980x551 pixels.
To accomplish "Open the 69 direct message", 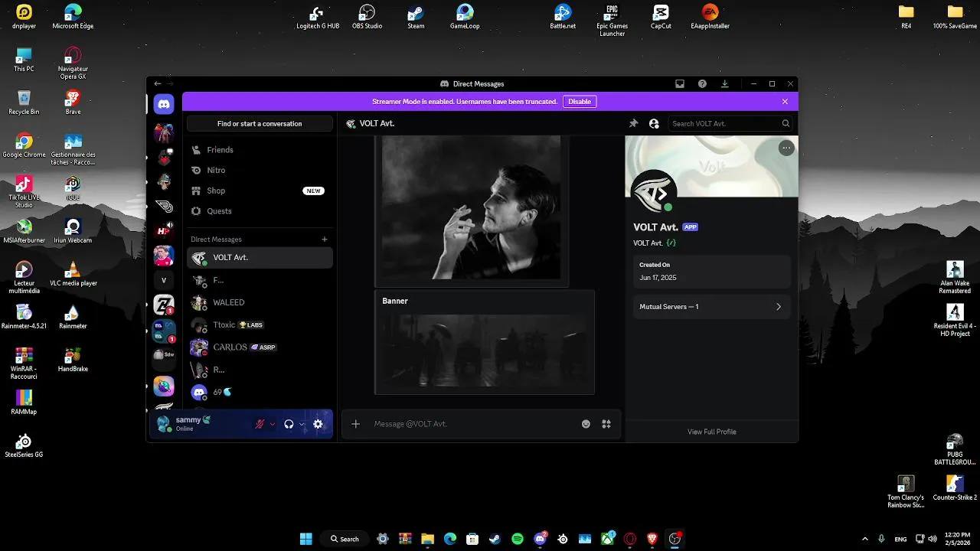I will 260,392.
